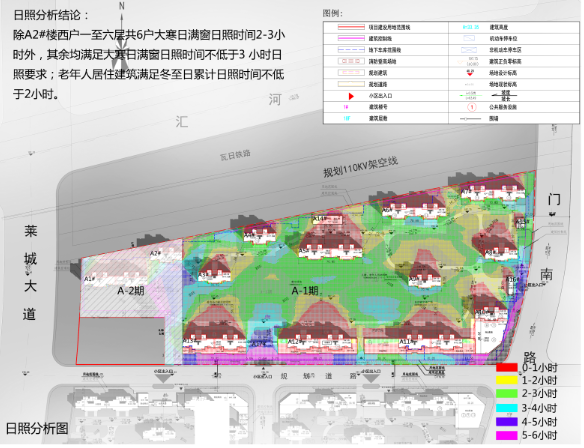This screenshot has width=584, height=448.
Task: Click the right gray entrance triangle on road
Action: click(x=371, y=378)
